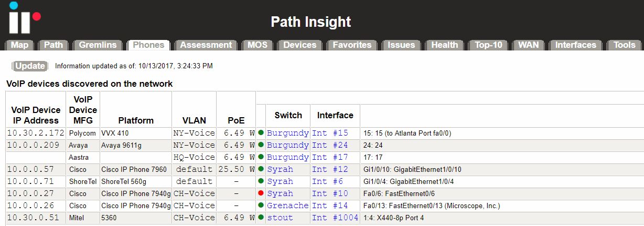Open Burgundy switch link in Avaya row
This screenshot has width=644, height=226.
tap(288, 145)
